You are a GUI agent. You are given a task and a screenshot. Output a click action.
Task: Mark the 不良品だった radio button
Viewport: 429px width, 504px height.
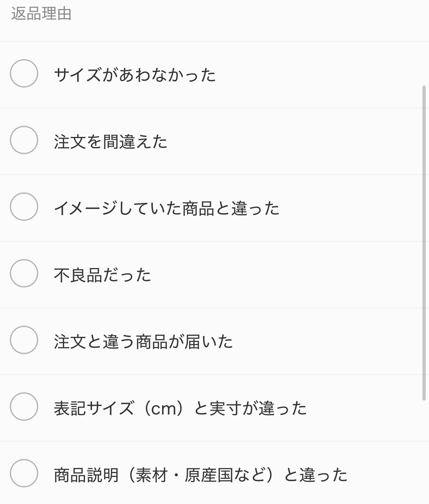click(x=24, y=273)
